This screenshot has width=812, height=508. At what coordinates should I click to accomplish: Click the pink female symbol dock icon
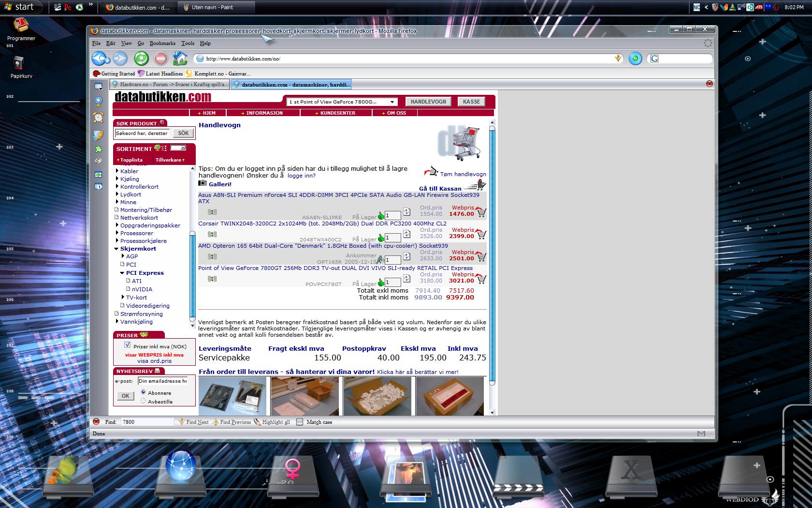(x=292, y=468)
